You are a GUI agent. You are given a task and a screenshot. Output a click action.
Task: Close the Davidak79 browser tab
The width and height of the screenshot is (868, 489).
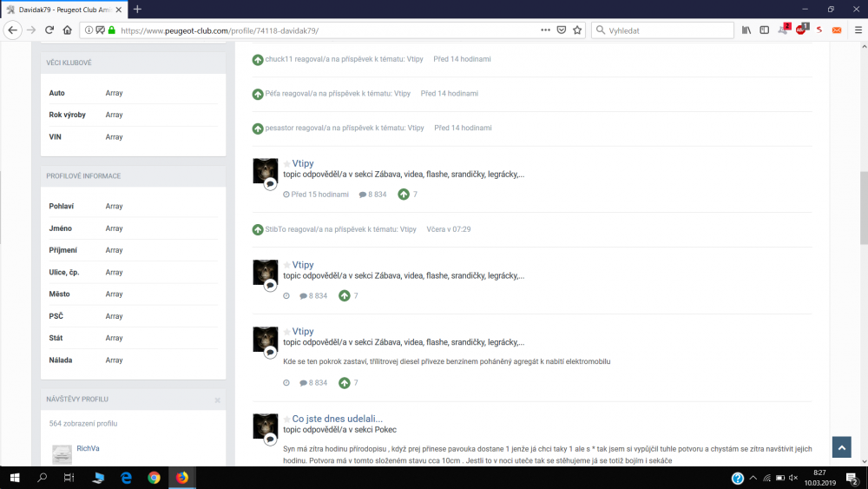click(118, 10)
